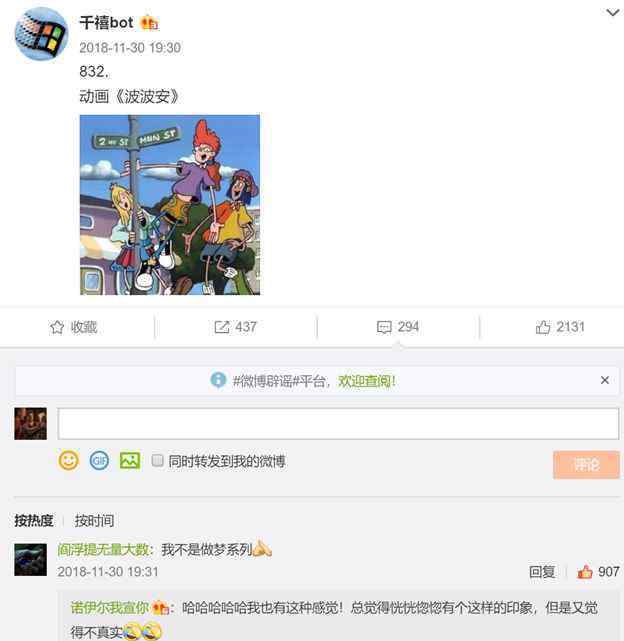Image resolution: width=624 pixels, height=641 pixels.
Task: Enable 同时转发到我的微博 checkbox
Action: (157, 460)
